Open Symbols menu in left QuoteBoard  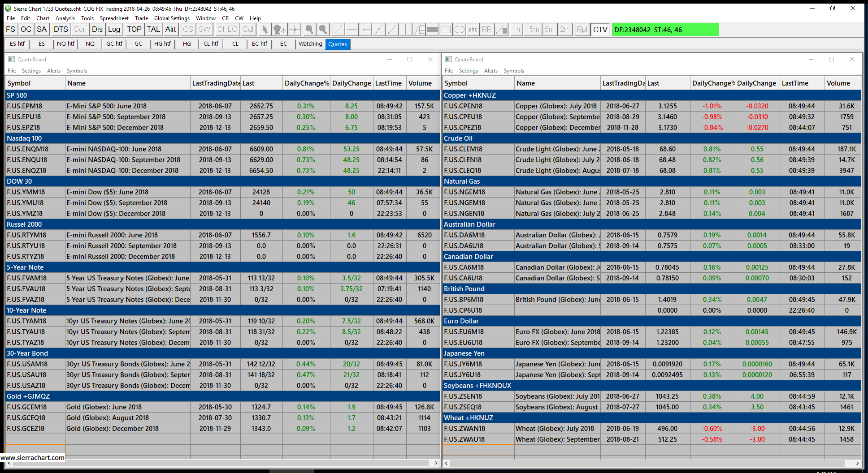pyautogui.click(x=77, y=71)
